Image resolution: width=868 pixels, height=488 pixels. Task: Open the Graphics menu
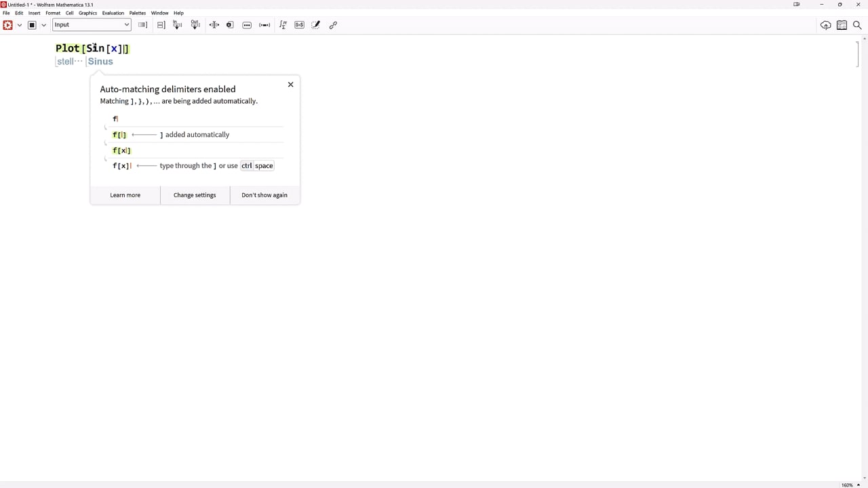88,13
